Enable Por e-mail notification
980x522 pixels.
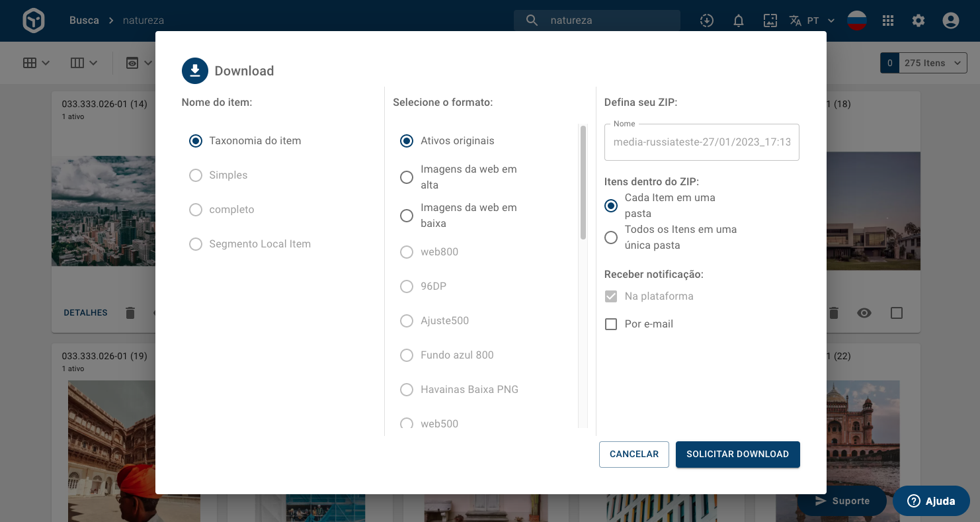click(x=611, y=324)
